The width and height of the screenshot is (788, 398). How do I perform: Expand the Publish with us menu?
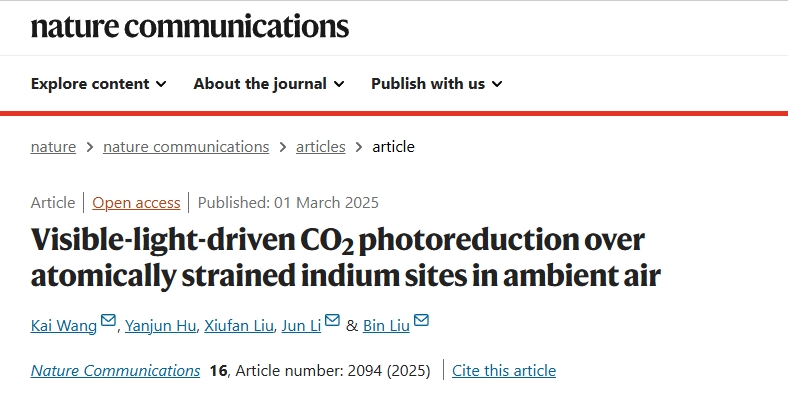pos(437,83)
